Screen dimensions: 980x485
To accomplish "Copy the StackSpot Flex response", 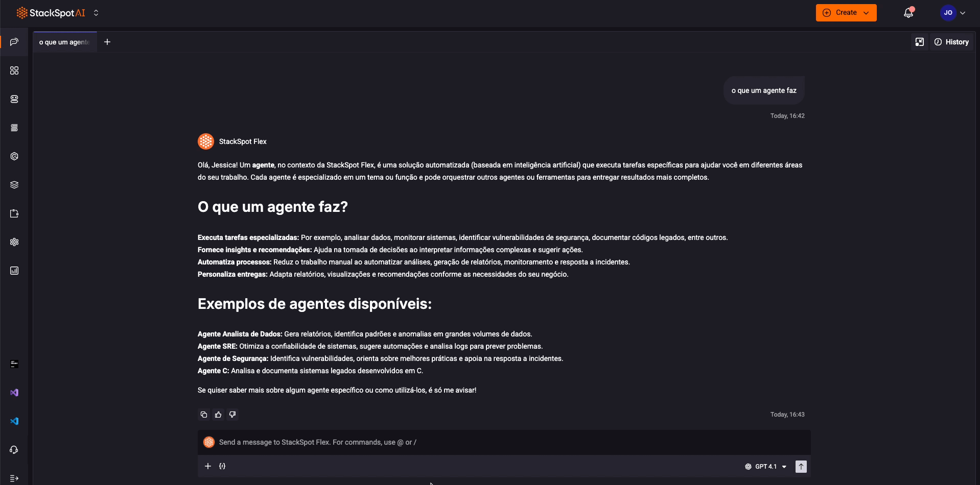I will coord(204,415).
